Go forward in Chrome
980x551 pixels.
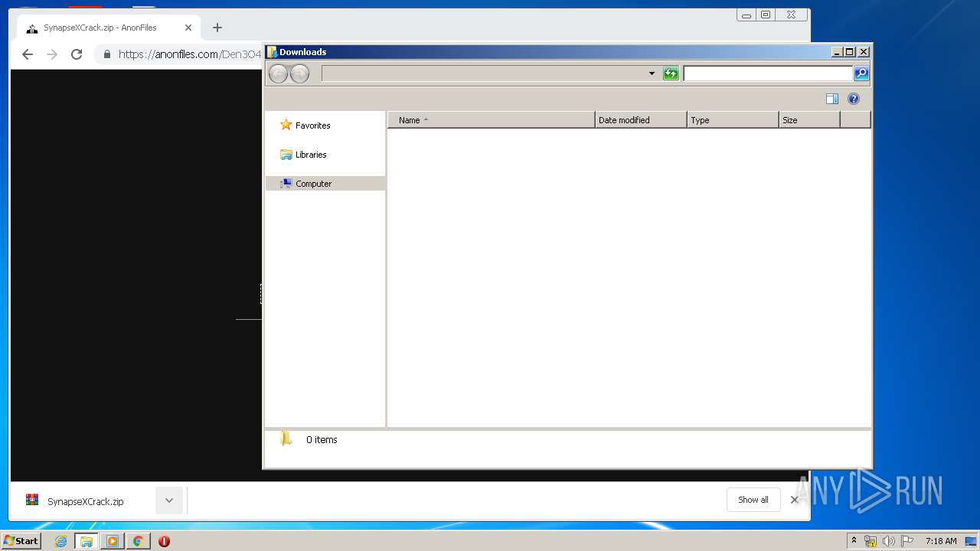click(52, 54)
